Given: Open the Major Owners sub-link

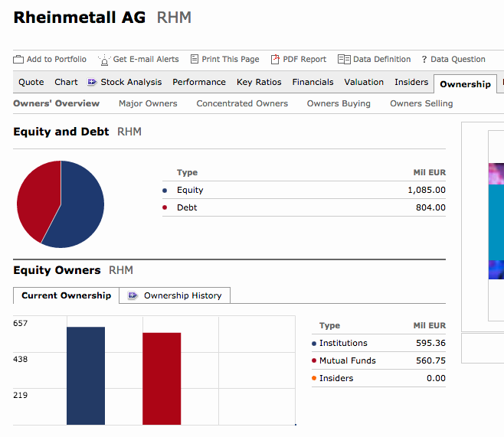Looking at the screenshot, I should (x=148, y=103).
